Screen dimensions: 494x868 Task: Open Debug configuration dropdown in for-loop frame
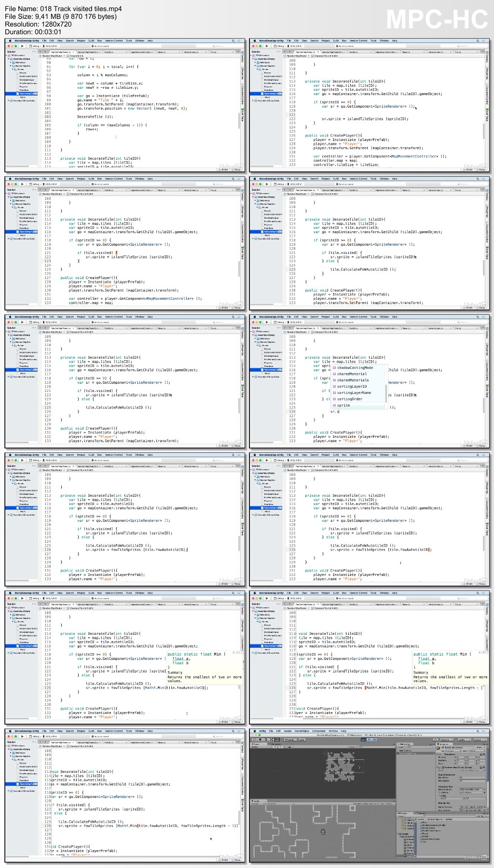pyautogui.click(x=35, y=46)
